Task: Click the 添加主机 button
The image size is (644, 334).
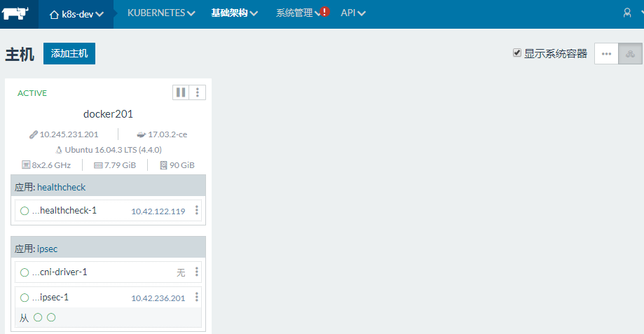Action: [69, 53]
